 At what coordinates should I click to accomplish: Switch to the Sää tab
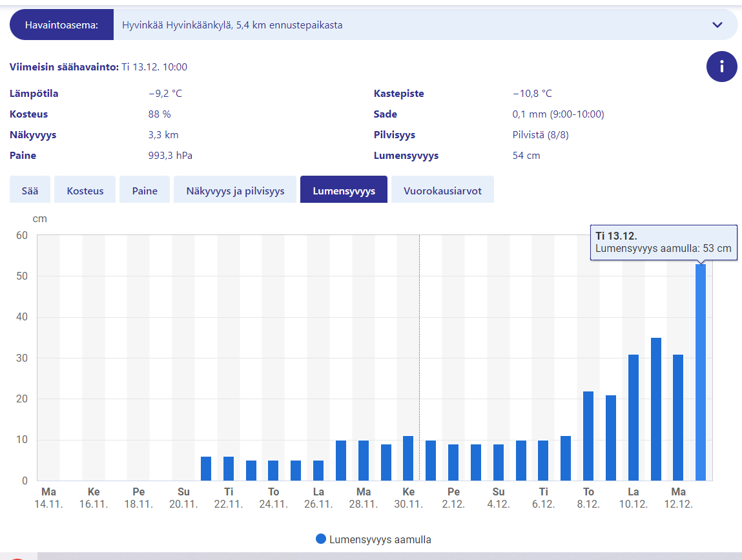[x=30, y=191]
